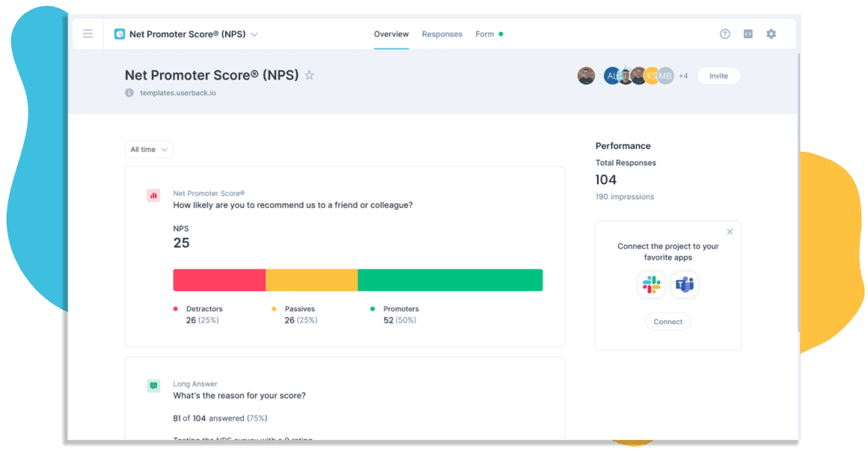The image size is (868, 452).
Task: Switch to the Form tab
Action: pos(485,34)
